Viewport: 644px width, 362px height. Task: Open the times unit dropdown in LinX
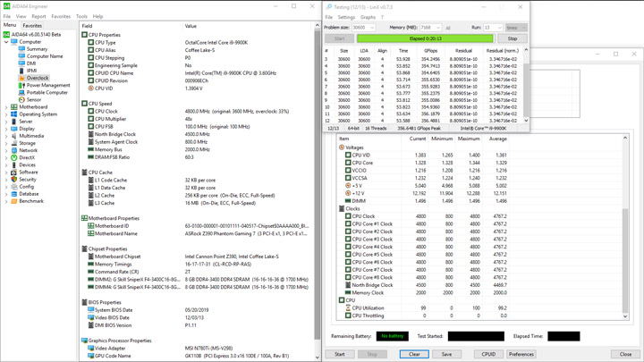point(516,28)
